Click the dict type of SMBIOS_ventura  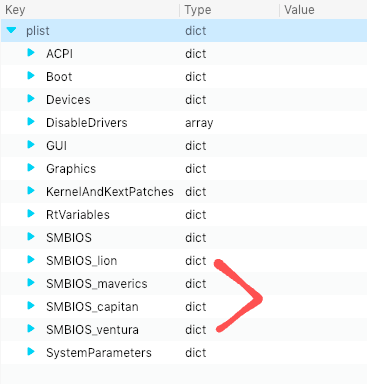[196, 330]
